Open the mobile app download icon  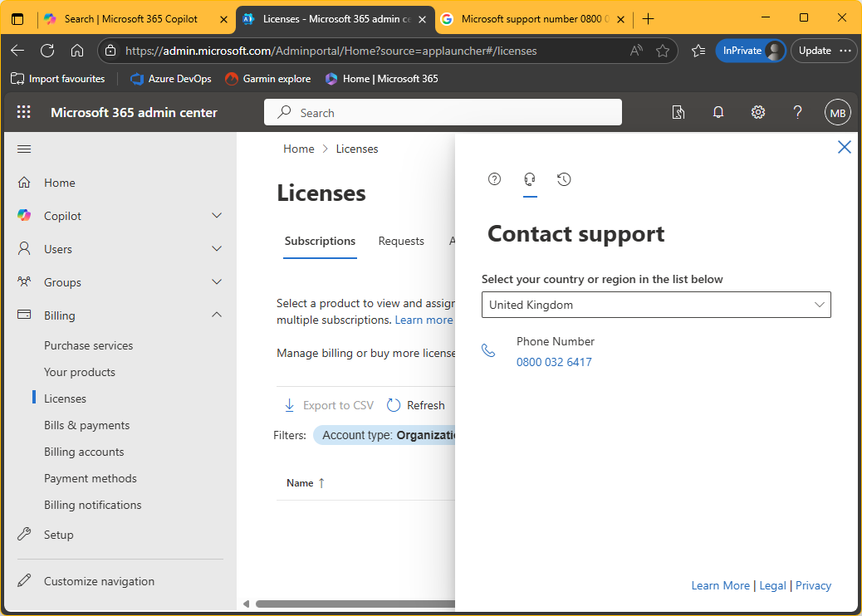(x=678, y=111)
